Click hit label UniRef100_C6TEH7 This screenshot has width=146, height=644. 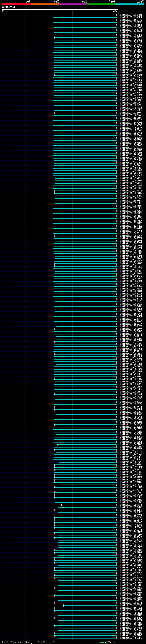click(x=131, y=583)
